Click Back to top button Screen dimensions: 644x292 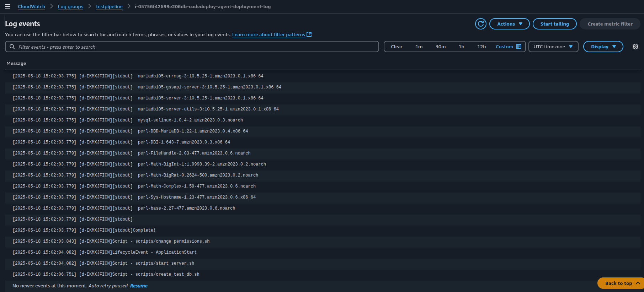click(x=621, y=283)
